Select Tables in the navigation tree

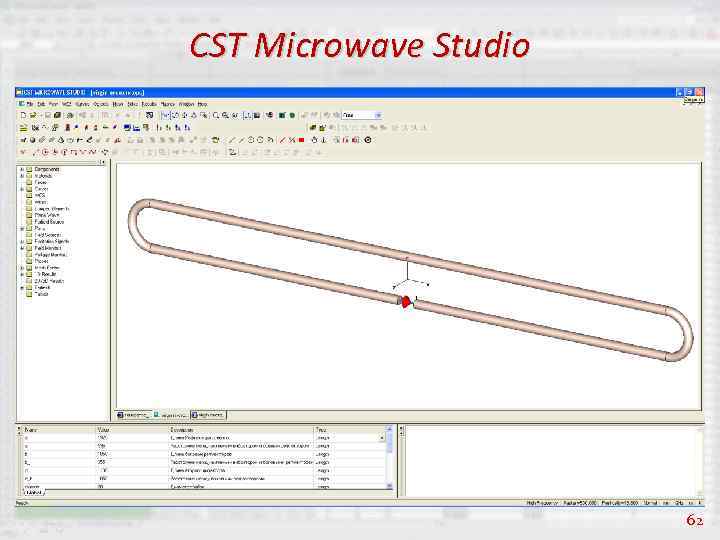(x=41, y=294)
